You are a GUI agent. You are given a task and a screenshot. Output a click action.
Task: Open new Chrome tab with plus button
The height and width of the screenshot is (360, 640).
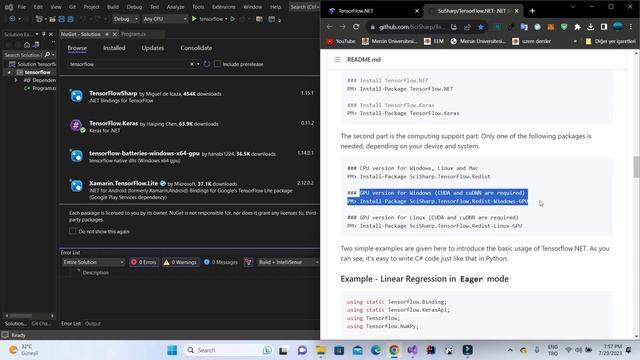click(532, 11)
